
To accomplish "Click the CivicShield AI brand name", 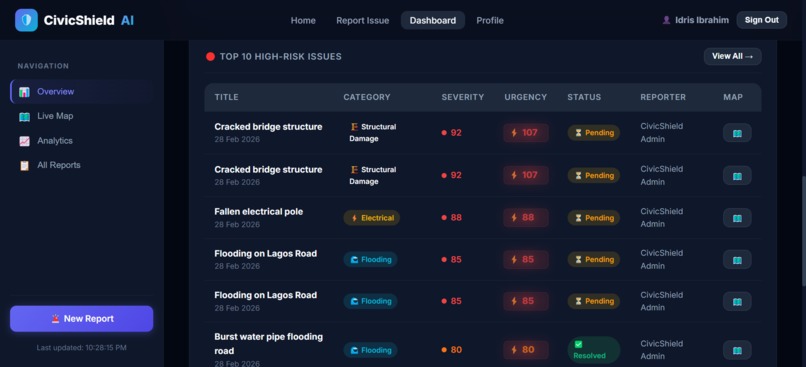I will tap(88, 21).
